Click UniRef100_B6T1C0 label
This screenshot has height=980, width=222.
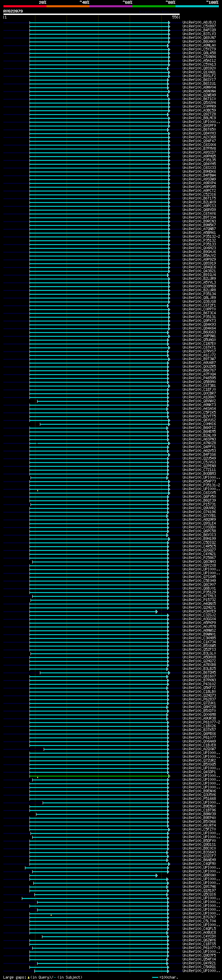pos(199,99)
